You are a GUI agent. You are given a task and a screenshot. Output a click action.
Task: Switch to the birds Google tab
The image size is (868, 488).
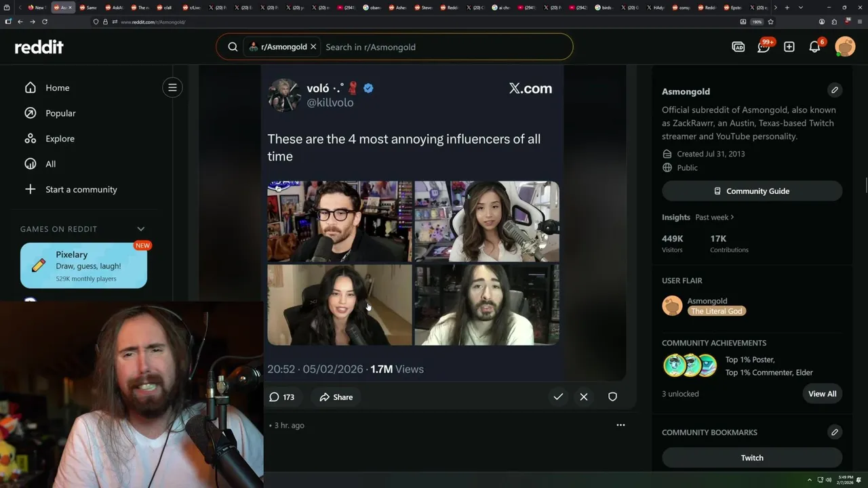click(x=604, y=7)
